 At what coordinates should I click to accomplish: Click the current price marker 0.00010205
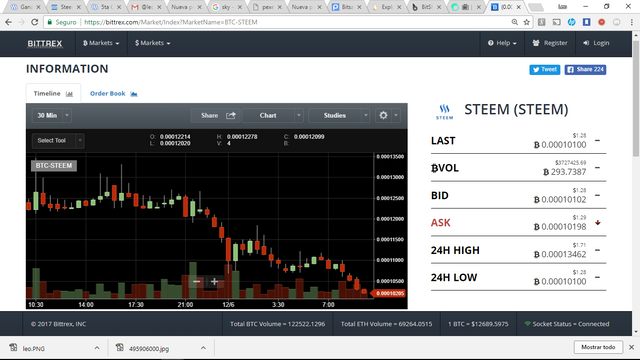pyautogui.click(x=388, y=293)
